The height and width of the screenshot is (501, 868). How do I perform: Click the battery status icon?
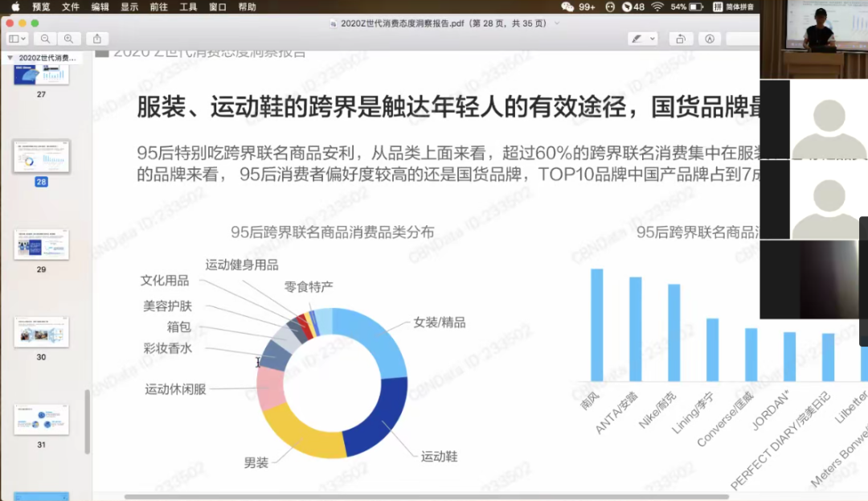696,6
